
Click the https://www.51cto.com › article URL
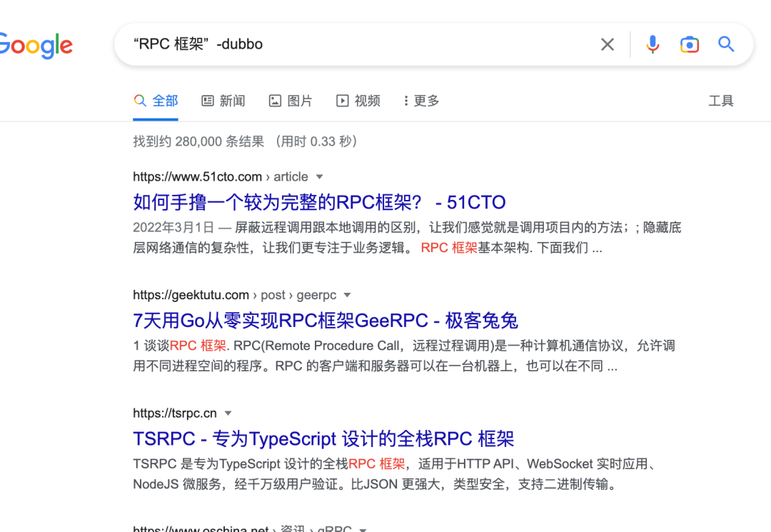[x=221, y=177]
